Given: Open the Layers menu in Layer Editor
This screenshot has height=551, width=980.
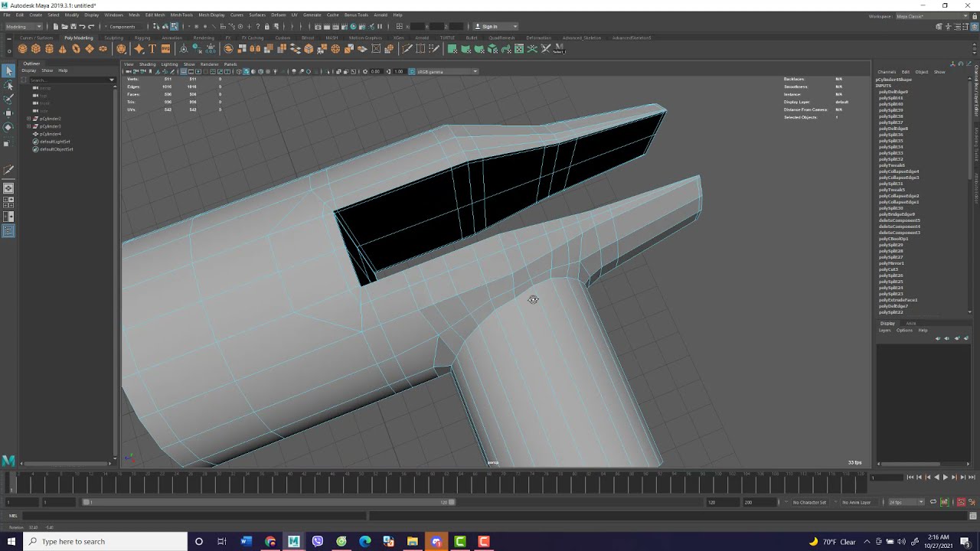Looking at the screenshot, I should tap(884, 331).
